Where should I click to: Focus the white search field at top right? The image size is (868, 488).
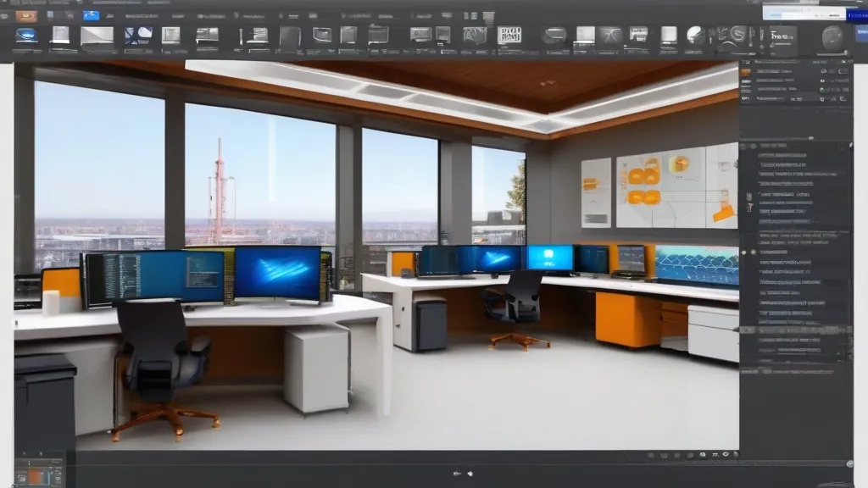[x=804, y=14]
